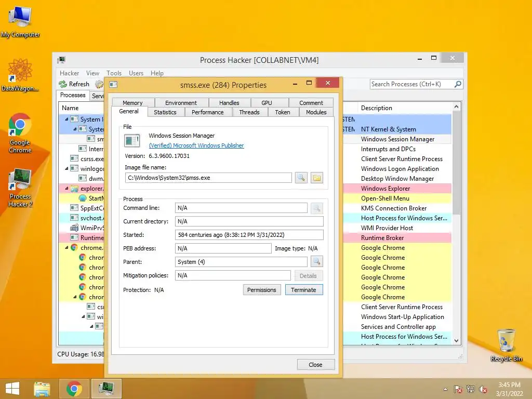Inspect parent process magnifier button

point(316,262)
